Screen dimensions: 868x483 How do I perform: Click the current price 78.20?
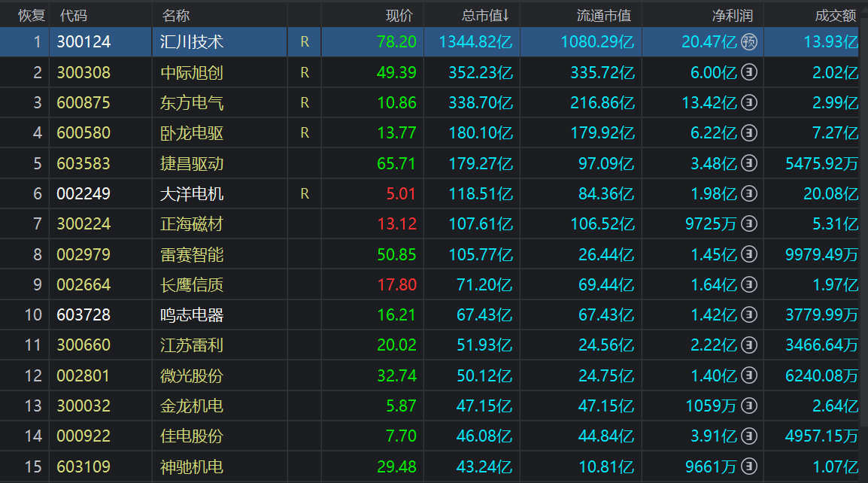396,42
